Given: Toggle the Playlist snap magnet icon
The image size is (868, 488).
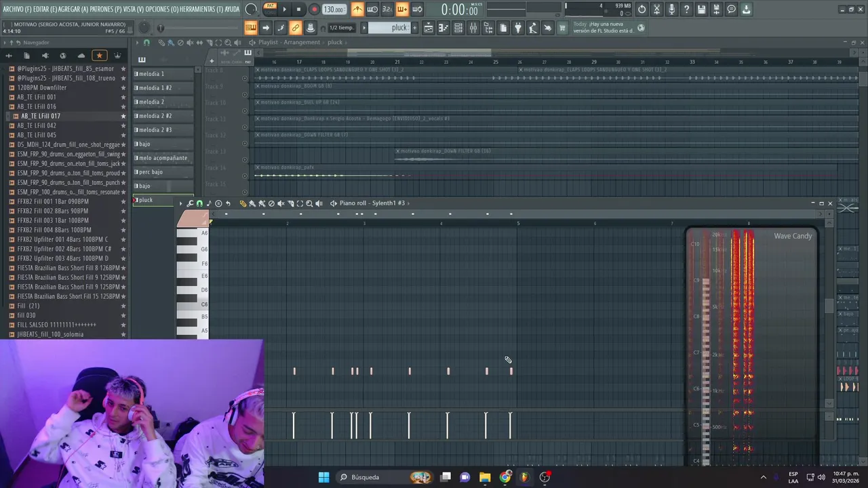Looking at the screenshot, I should click(x=146, y=43).
